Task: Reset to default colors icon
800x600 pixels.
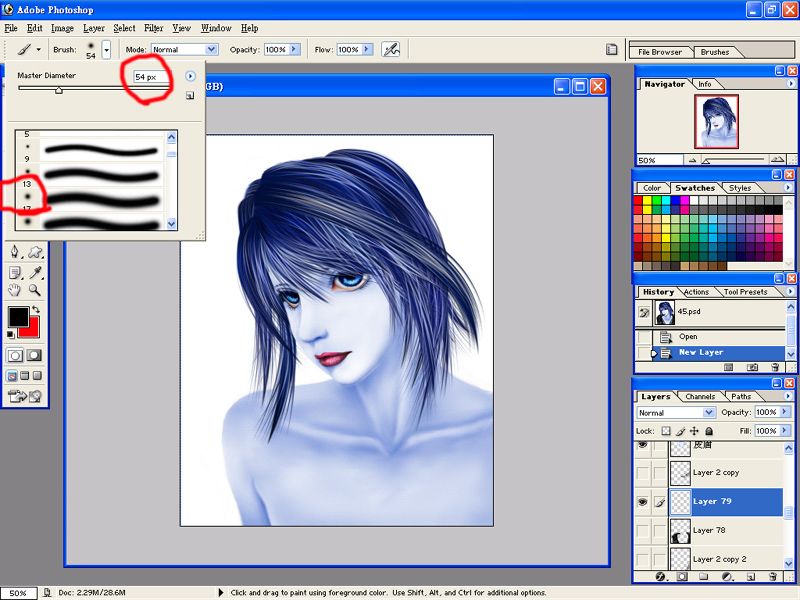Action: pyautogui.click(x=11, y=335)
